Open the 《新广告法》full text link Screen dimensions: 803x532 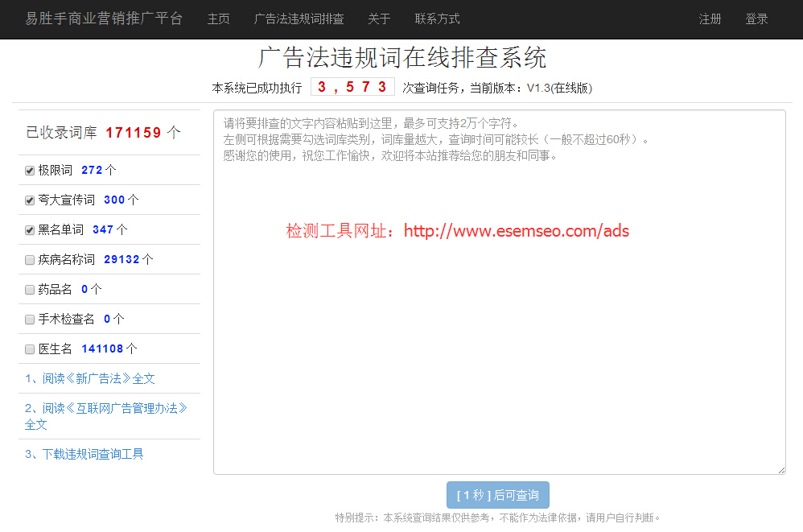coord(91,377)
